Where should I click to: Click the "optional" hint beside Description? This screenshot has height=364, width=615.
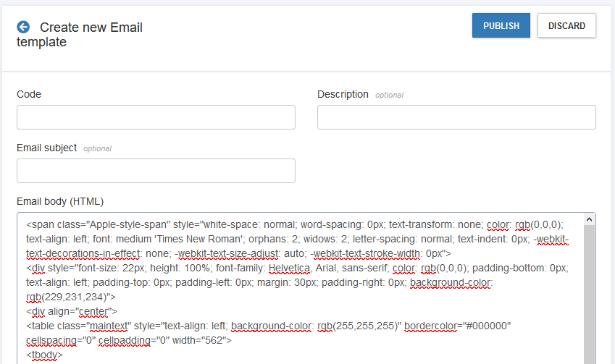[389, 96]
